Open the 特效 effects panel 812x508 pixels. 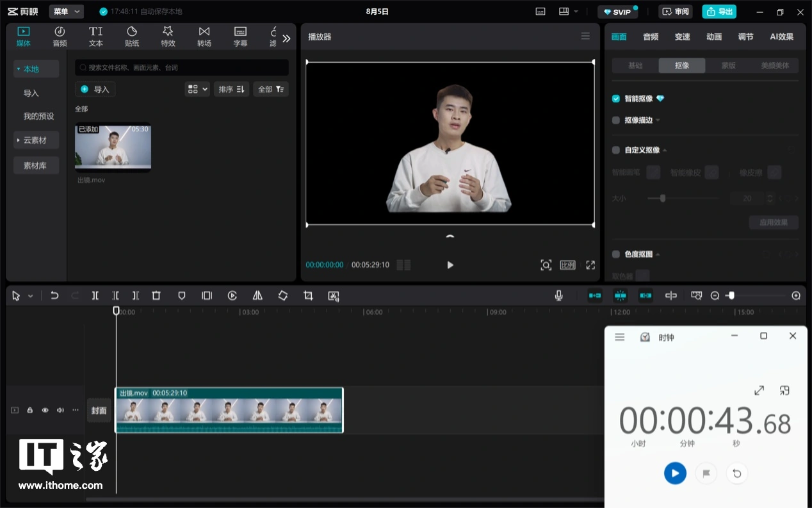(x=168, y=37)
